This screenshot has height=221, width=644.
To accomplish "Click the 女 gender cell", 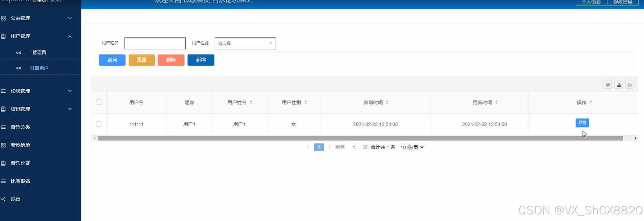I will pyautogui.click(x=294, y=124).
